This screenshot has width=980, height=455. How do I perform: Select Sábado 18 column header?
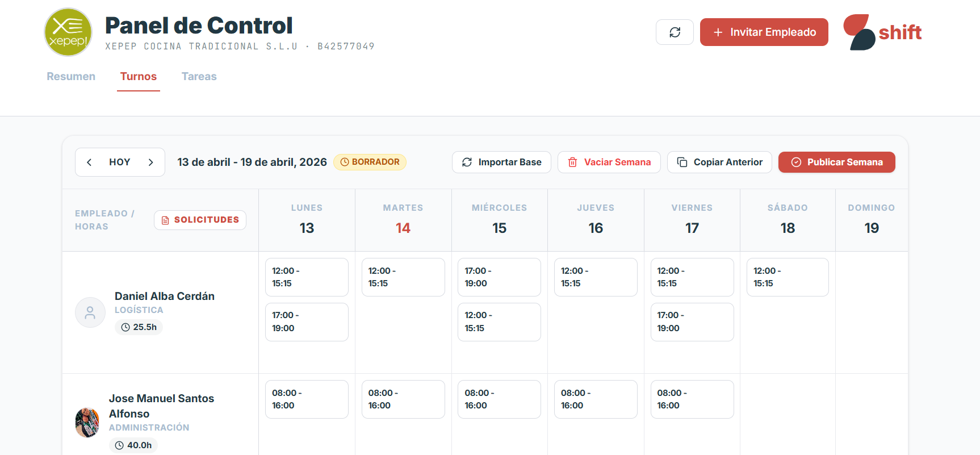[x=788, y=220]
